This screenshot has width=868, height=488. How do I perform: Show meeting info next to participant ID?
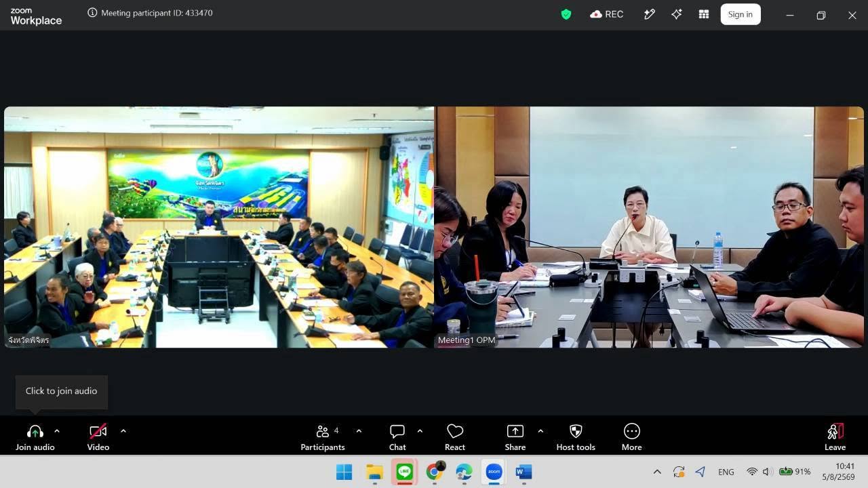(x=92, y=13)
